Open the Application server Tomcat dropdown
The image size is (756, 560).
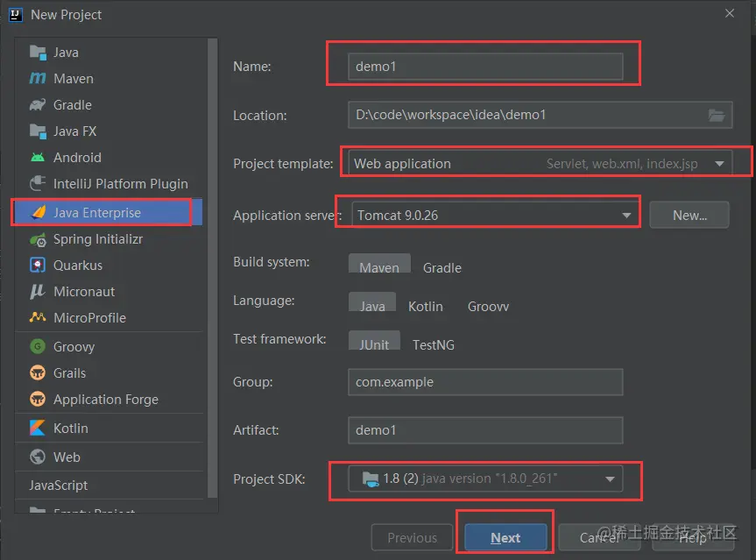coord(495,215)
